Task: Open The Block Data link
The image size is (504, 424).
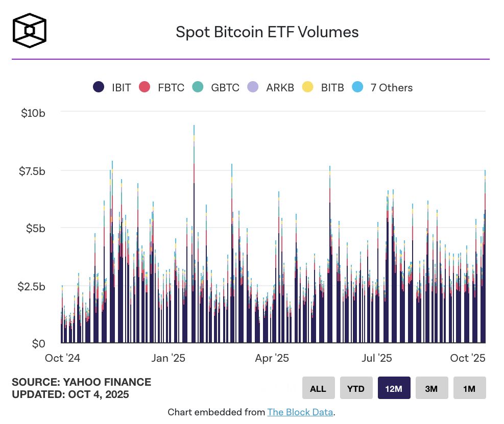Action: click(300, 412)
